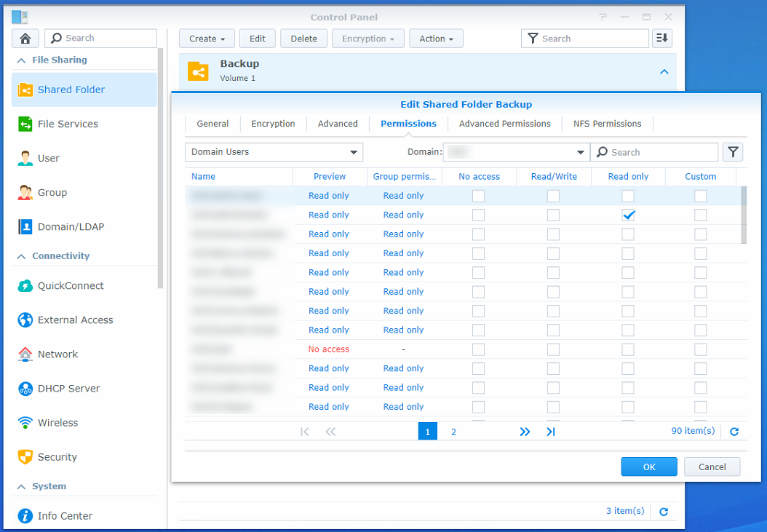Click the sort order icon in toolbar
Screen dimensions: 767x532
coord(661,39)
